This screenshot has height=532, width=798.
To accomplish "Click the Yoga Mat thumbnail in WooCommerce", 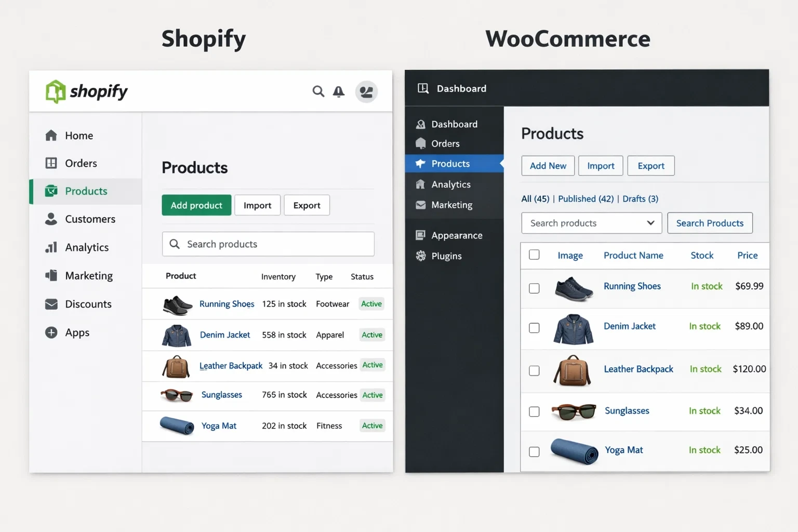I will 574,451.
